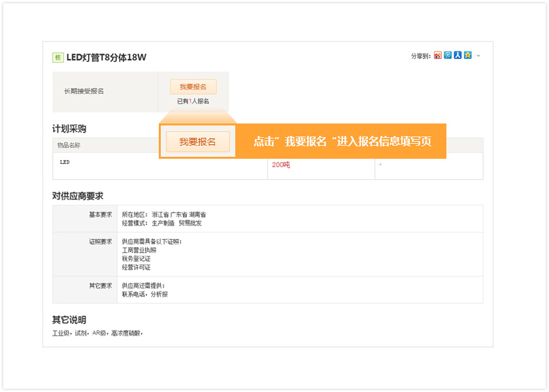
Task: Click the 计划采购 section heading
Action: (69, 129)
